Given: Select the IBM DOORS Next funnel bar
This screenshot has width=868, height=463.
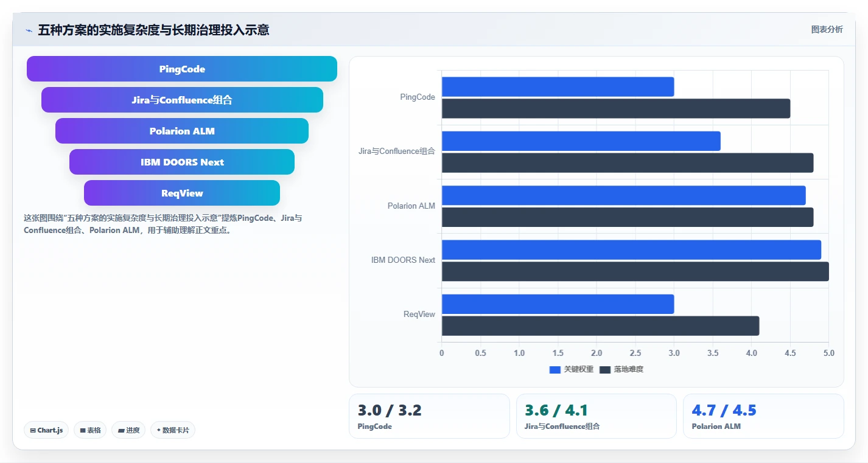Looking at the screenshot, I should [x=182, y=162].
